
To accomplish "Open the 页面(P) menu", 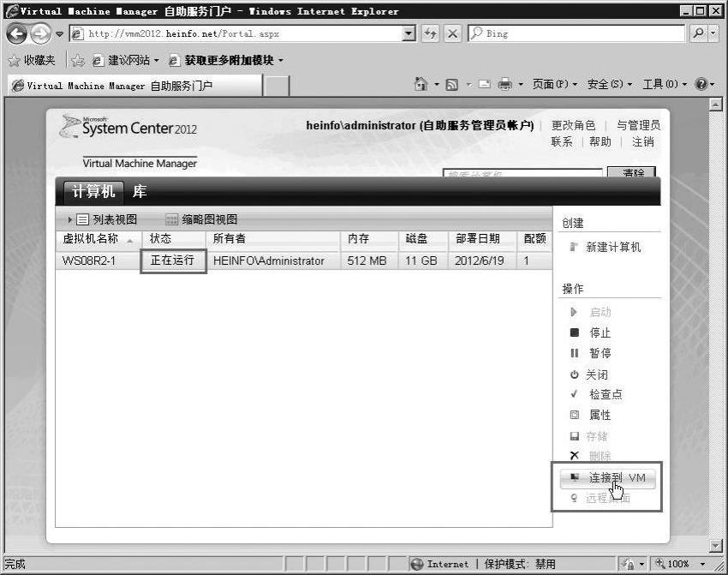I will pos(555,84).
